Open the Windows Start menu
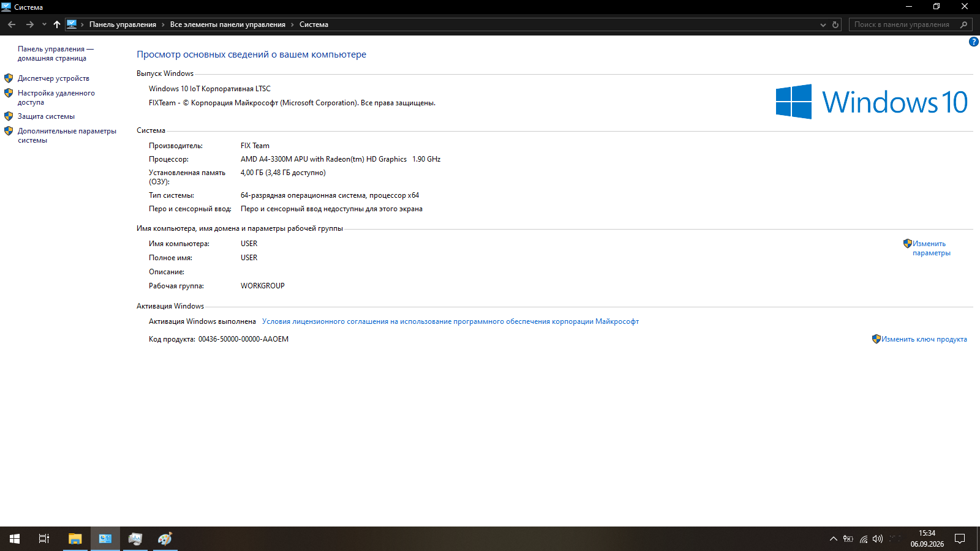The width and height of the screenshot is (980, 551). [x=15, y=539]
